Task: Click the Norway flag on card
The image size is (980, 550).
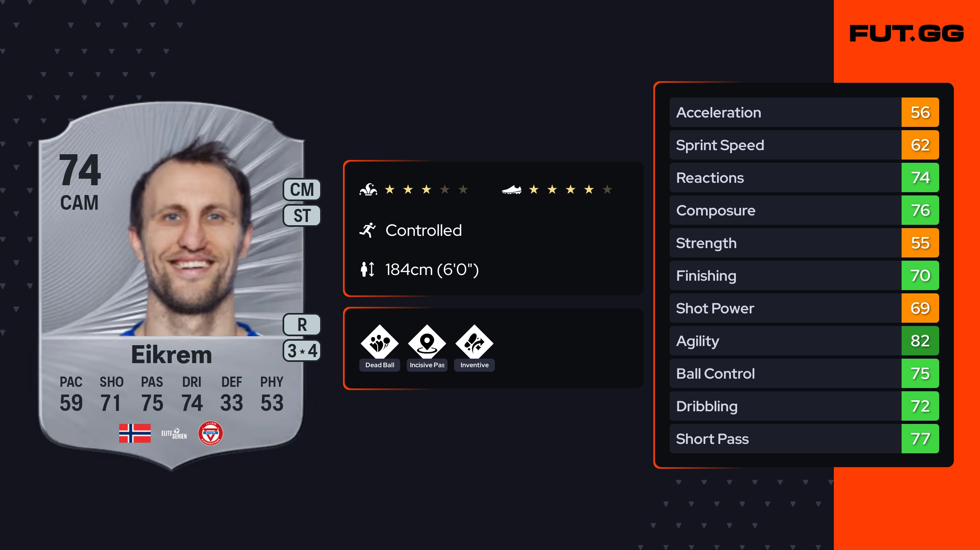Action: point(135,433)
